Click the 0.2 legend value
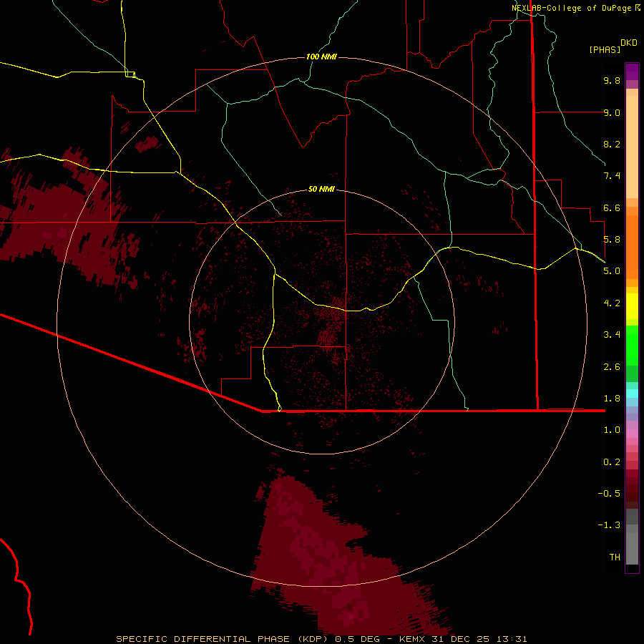Viewport: 644px width, 644px height. [x=612, y=462]
